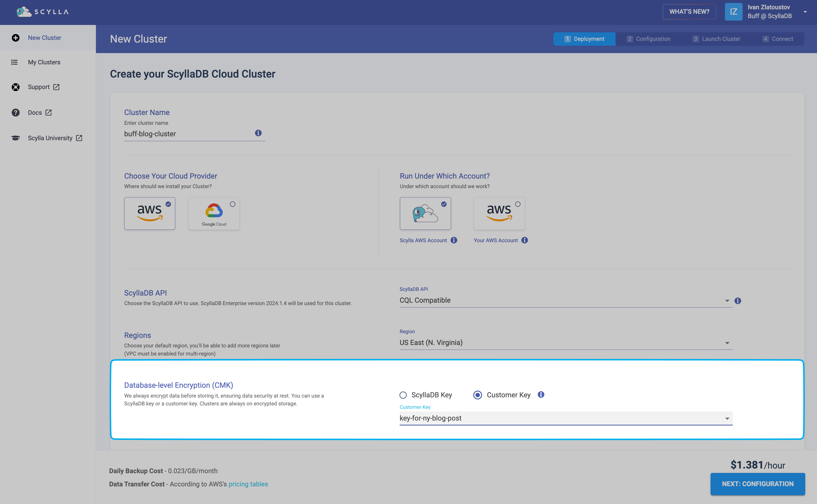Click the New Cluster plus icon
This screenshot has height=504, width=817.
(x=15, y=38)
